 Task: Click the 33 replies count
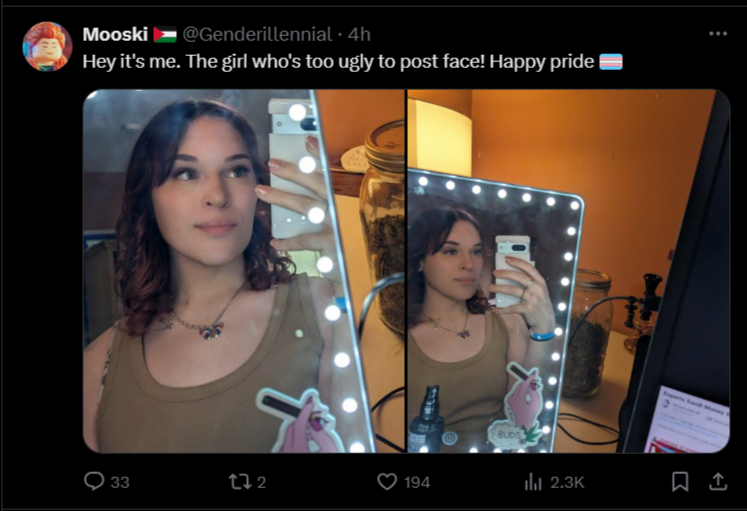click(x=120, y=482)
